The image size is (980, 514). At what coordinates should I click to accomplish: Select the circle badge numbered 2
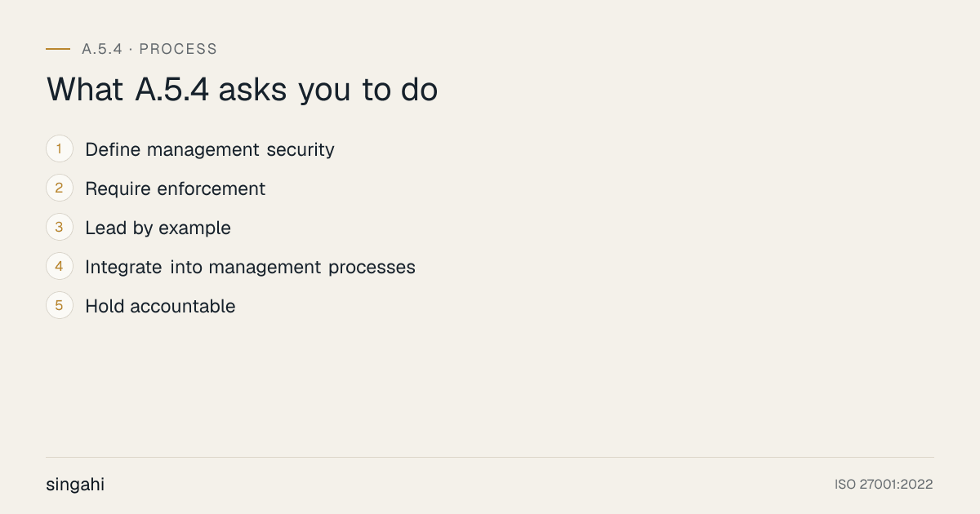[60, 188]
